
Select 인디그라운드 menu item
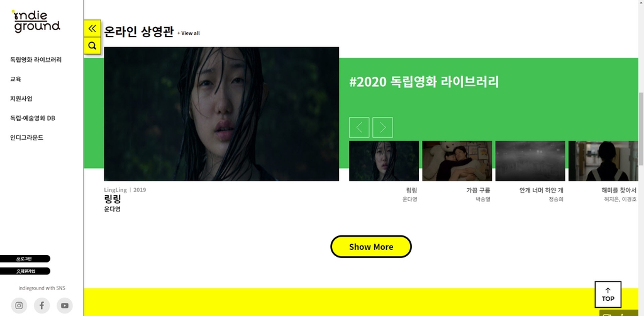[x=26, y=138]
